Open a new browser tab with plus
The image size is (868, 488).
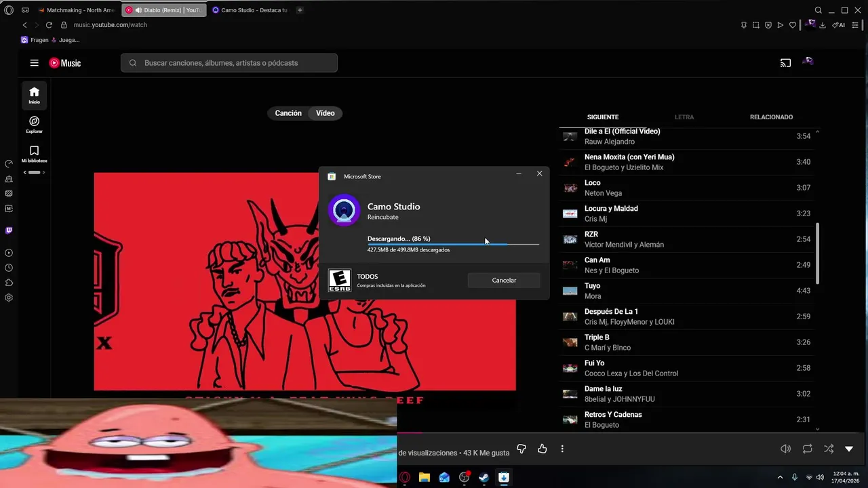click(300, 10)
